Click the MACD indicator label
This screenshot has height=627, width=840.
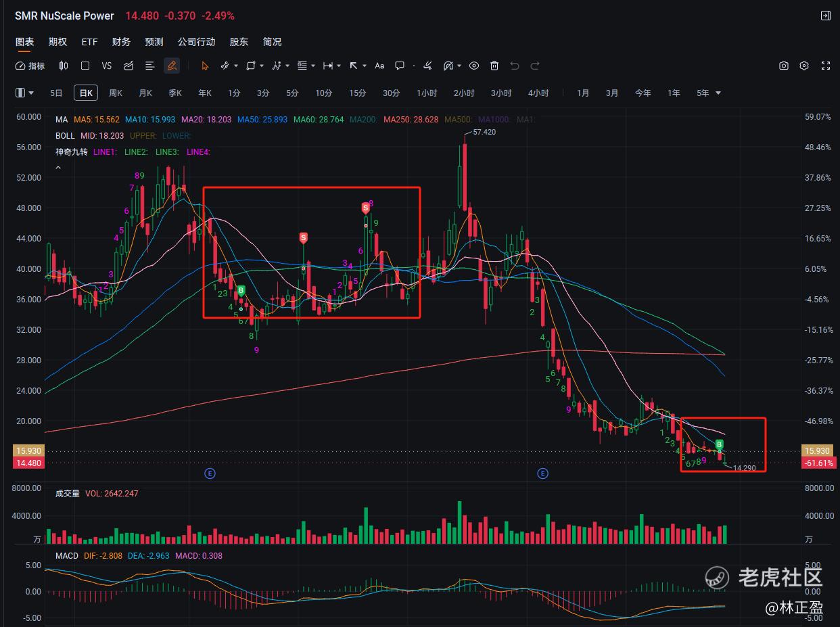[x=67, y=556]
